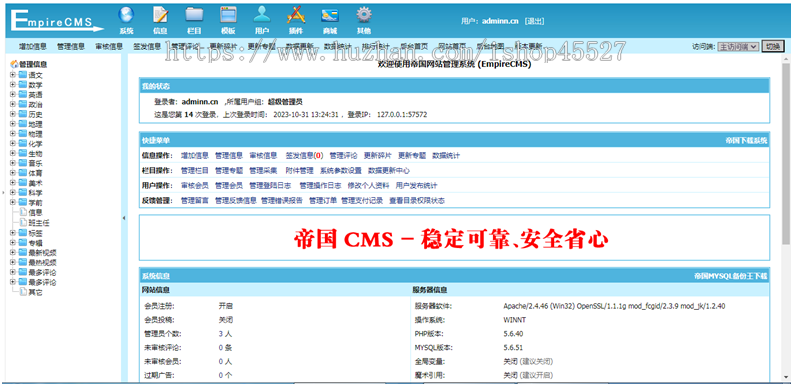Click the 专辑 folder icon

click(x=23, y=242)
